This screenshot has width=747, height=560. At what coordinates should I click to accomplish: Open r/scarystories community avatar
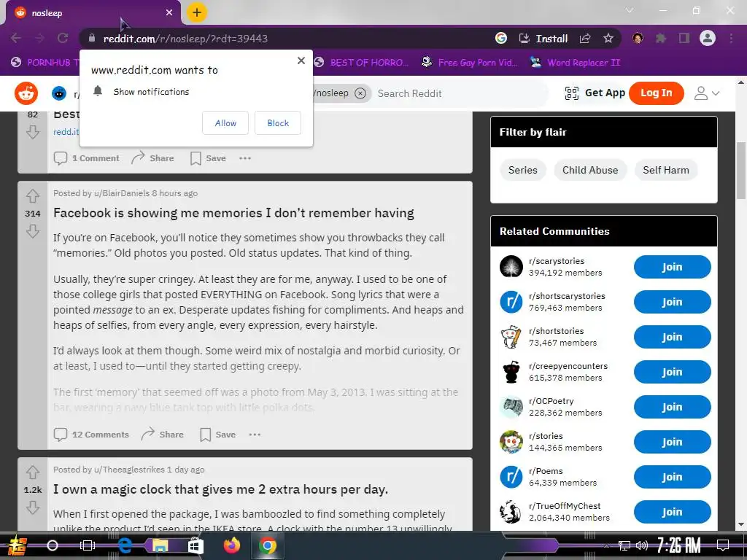[511, 267]
